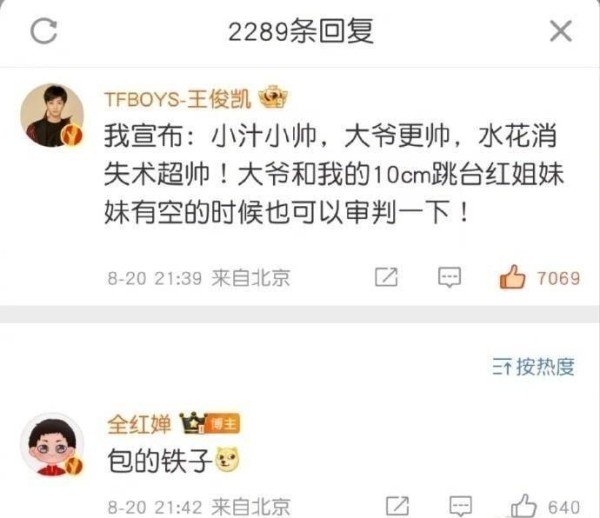Image resolution: width=600 pixels, height=518 pixels.
Task: Open TFBOYS-王俊凯 profile picture
Action: pyautogui.click(x=52, y=115)
